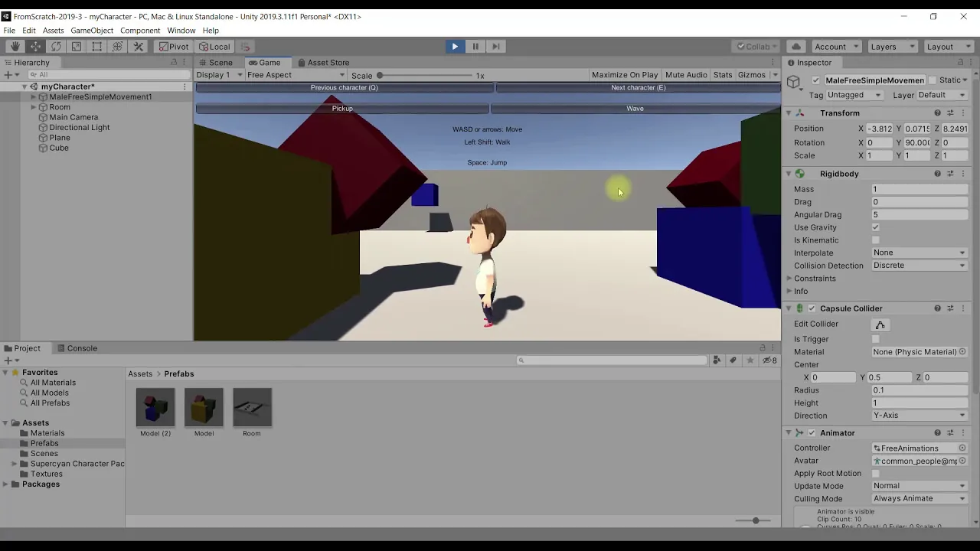Expand Room in Hierarchy

(34, 107)
